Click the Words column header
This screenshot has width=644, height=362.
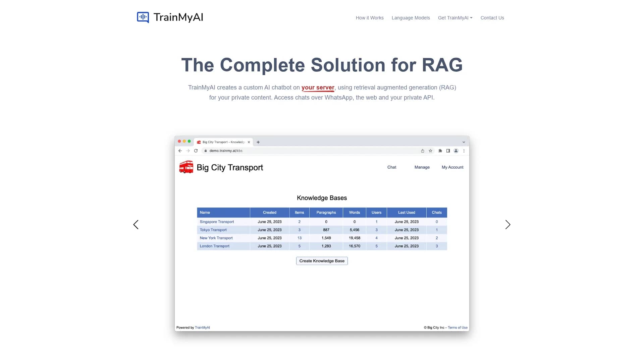(355, 213)
